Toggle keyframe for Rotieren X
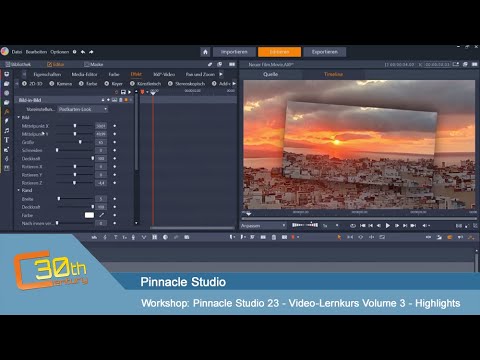Screen dimensions: 480x360 coord(115,167)
